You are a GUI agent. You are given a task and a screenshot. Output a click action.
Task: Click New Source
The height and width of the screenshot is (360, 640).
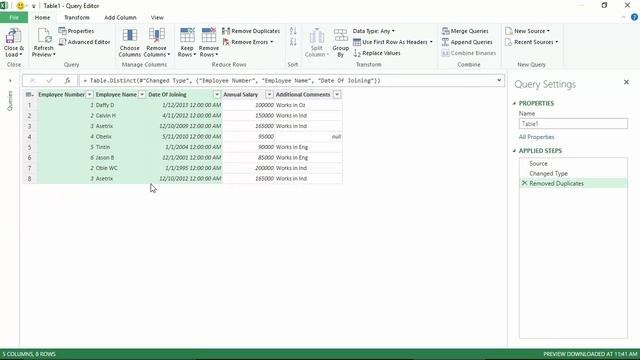(x=527, y=31)
